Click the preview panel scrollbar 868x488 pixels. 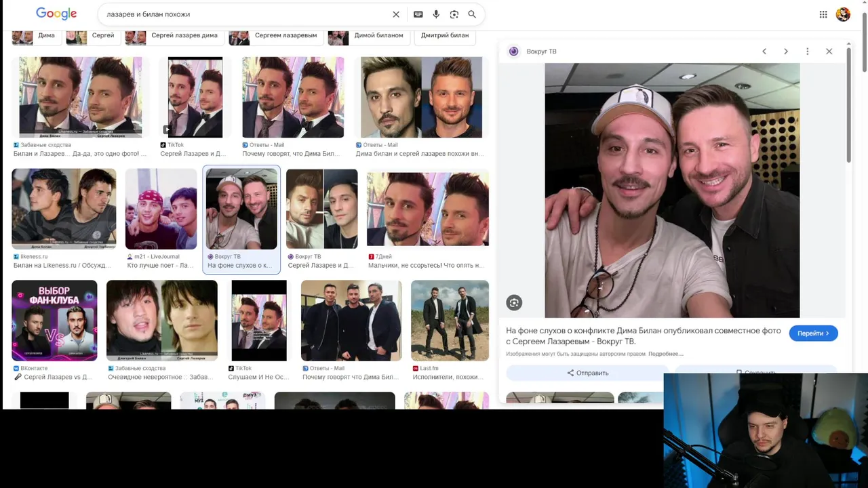[x=848, y=105]
